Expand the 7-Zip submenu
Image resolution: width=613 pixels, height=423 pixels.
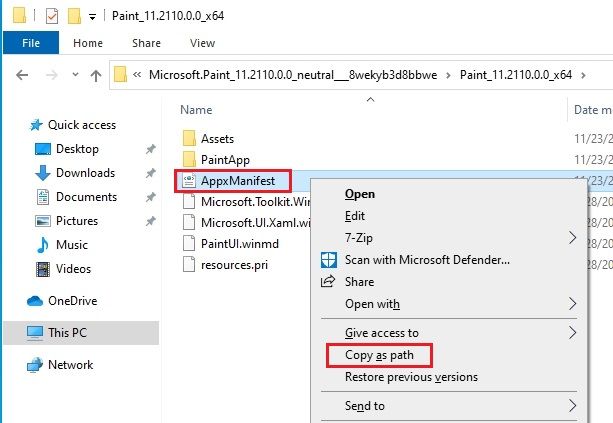(x=449, y=238)
